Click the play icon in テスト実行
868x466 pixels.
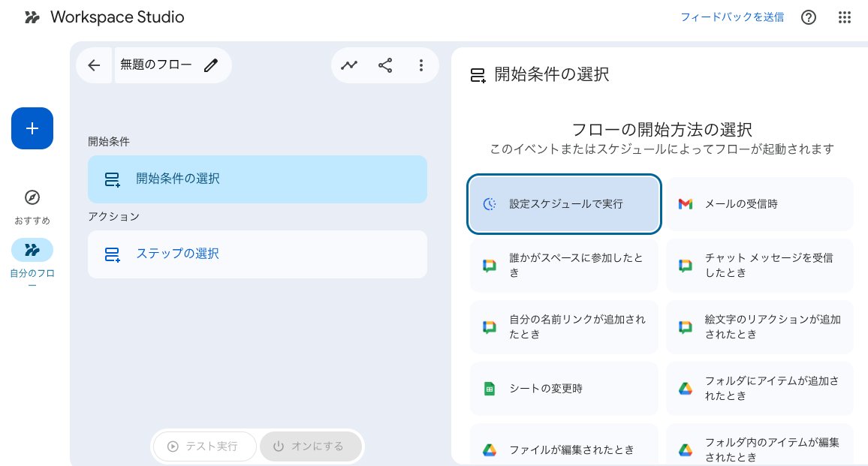point(173,446)
